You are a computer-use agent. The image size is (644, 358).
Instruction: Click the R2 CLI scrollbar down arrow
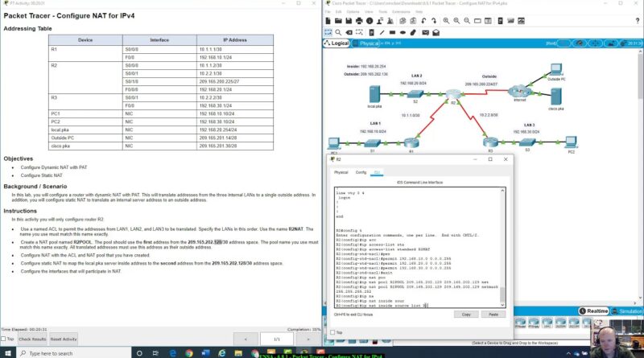502,305
